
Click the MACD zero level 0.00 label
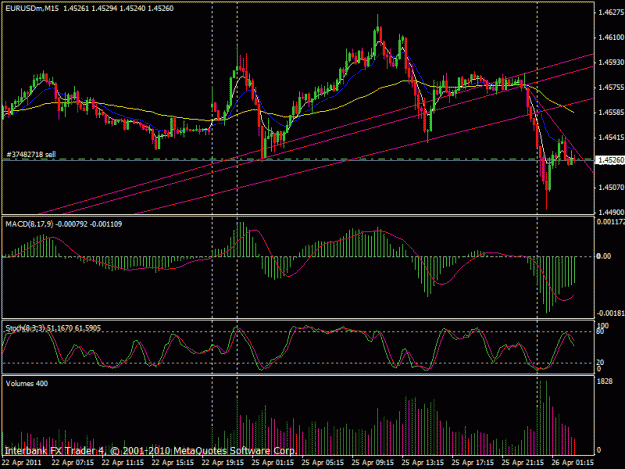(604, 256)
